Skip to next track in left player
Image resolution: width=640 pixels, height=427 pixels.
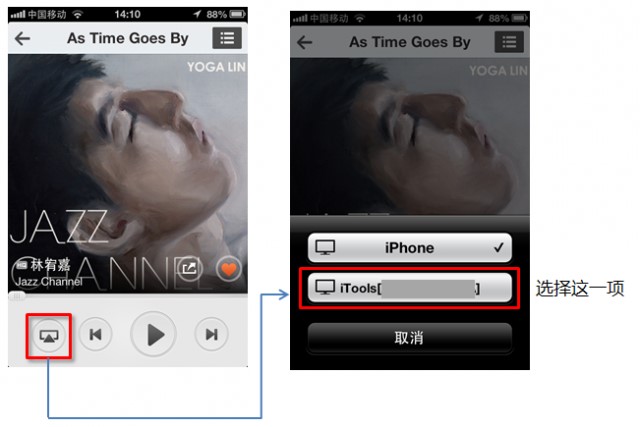211,335
